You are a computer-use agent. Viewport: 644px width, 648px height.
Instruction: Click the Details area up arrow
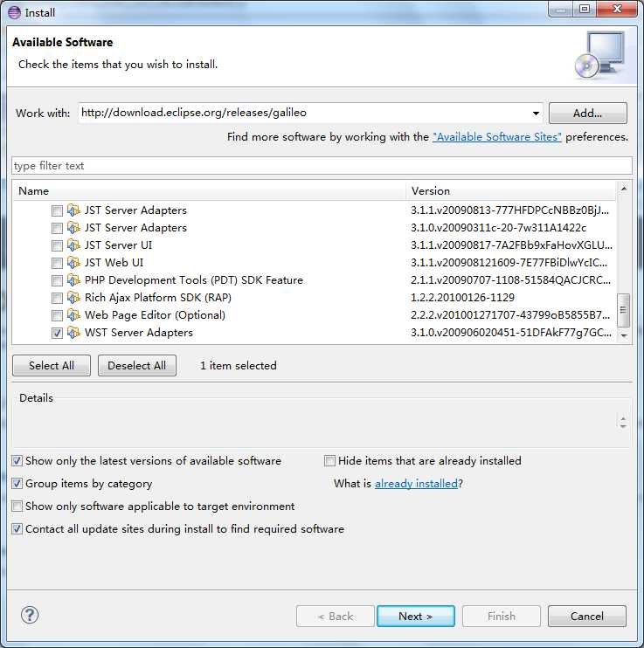click(x=623, y=418)
